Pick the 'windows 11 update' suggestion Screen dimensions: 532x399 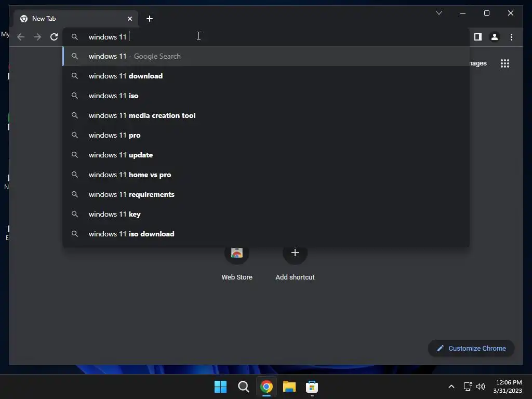[267, 155]
